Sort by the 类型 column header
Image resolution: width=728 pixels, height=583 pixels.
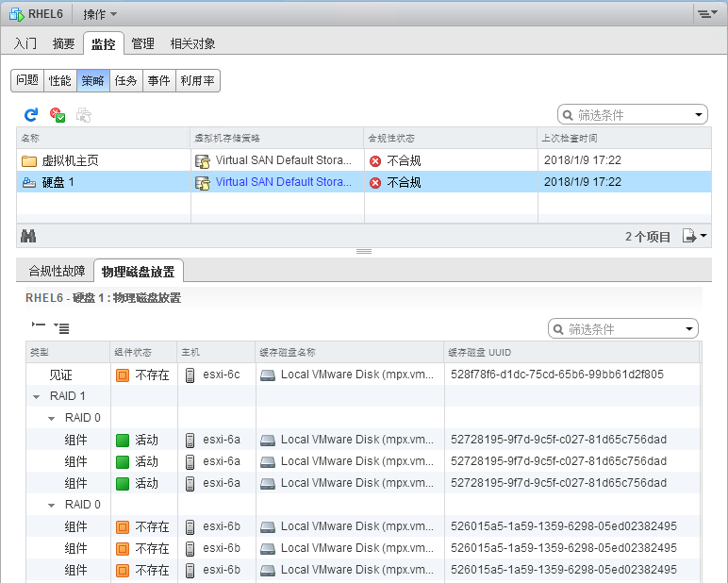pos(68,352)
